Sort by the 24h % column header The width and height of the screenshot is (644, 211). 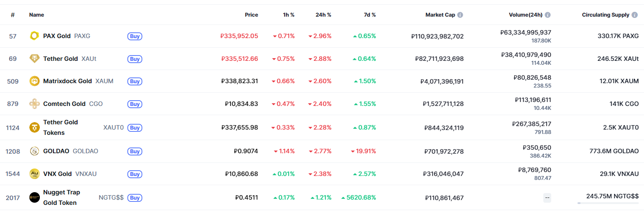[323, 15]
